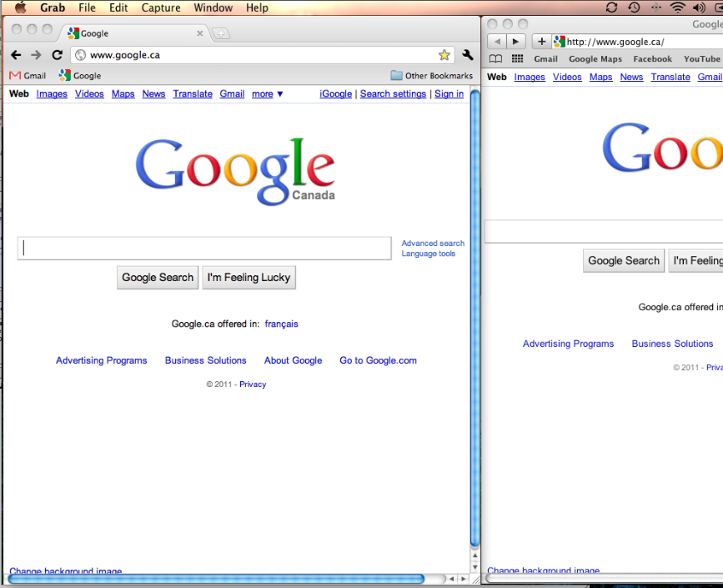
Task: Open the Google Maps bookmark in Safari
Action: tap(595, 58)
